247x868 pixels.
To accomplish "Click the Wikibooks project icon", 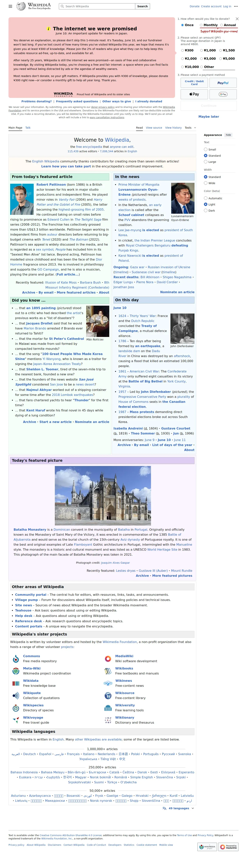I will coord(108,671).
